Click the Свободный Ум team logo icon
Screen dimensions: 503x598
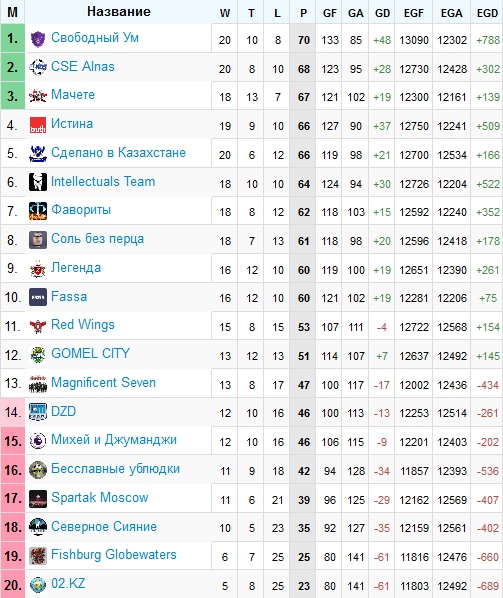[x=38, y=39]
